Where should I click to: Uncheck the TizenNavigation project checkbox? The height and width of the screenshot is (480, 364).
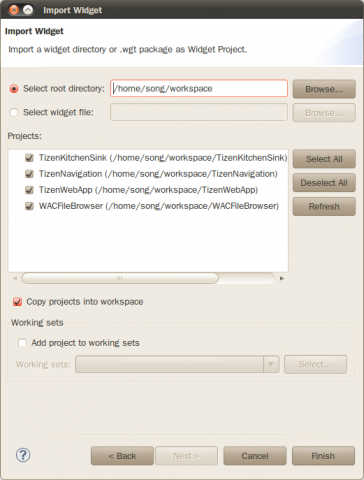coord(29,174)
